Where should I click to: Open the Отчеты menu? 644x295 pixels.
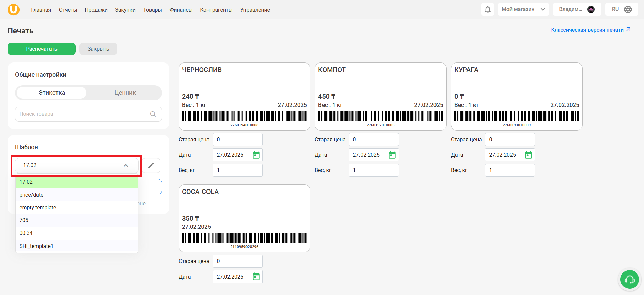click(68, 10)
